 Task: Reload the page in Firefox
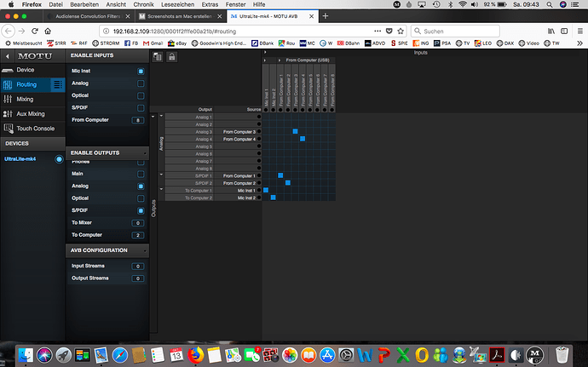(35, 32)
